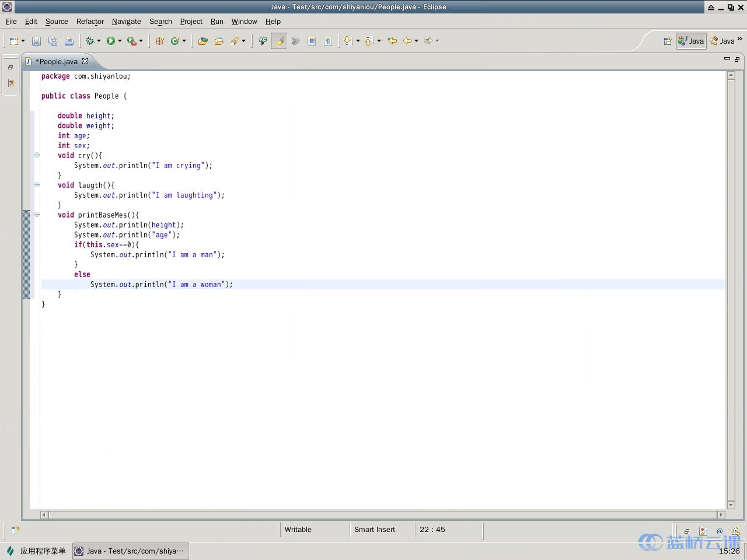Viewport: 747px width, 560px height.
Task: Click the Search flashlight toolbar icon
Action: tap(235, 41)
